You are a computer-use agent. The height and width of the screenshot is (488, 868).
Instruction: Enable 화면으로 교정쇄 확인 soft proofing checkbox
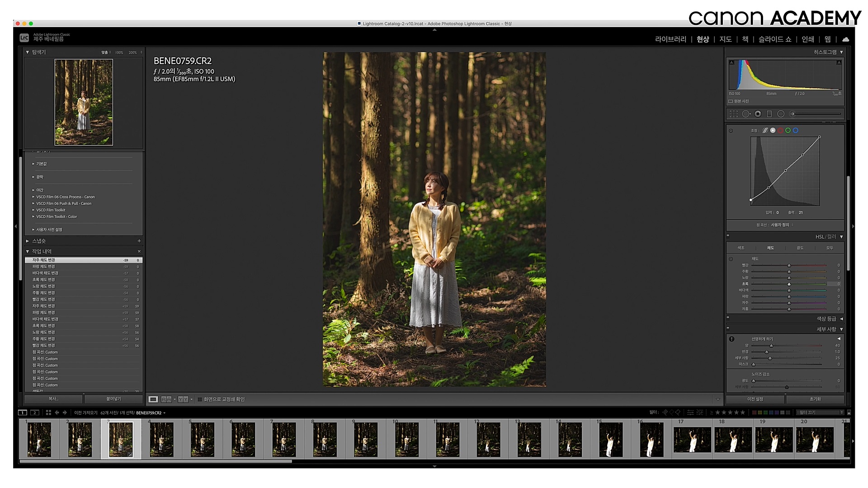(200, 399)
